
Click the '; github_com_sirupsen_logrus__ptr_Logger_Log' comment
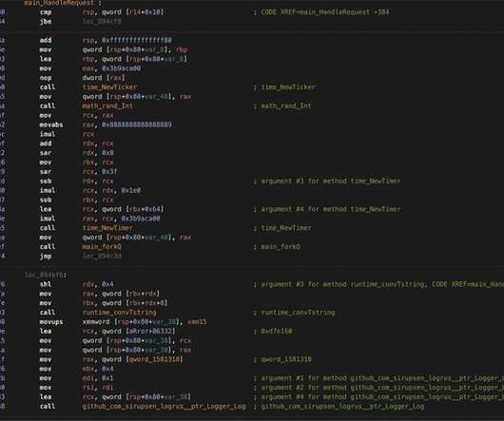pos(339,406)
